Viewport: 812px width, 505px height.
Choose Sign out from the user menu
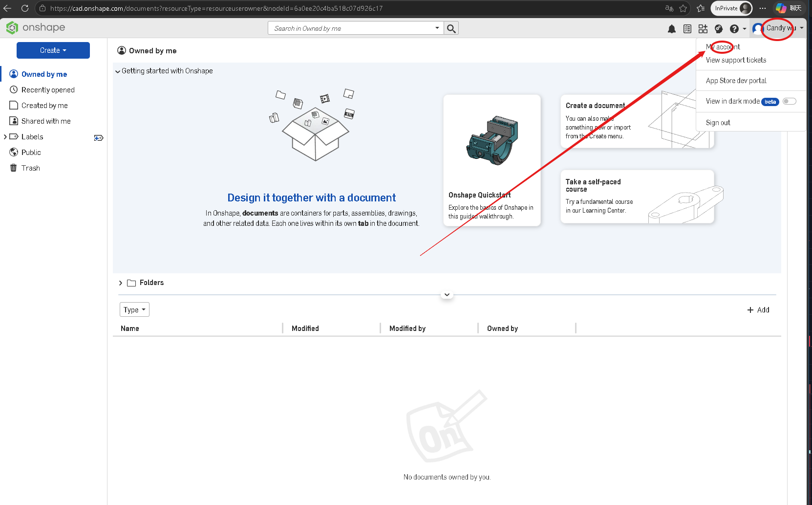click(718, 123)
